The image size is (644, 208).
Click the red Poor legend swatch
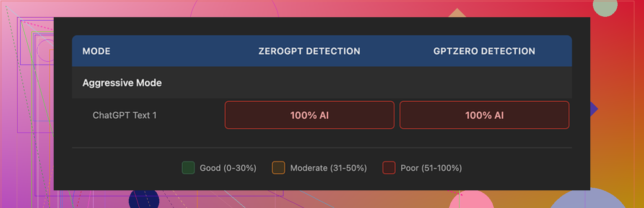(x=389, y=168)
